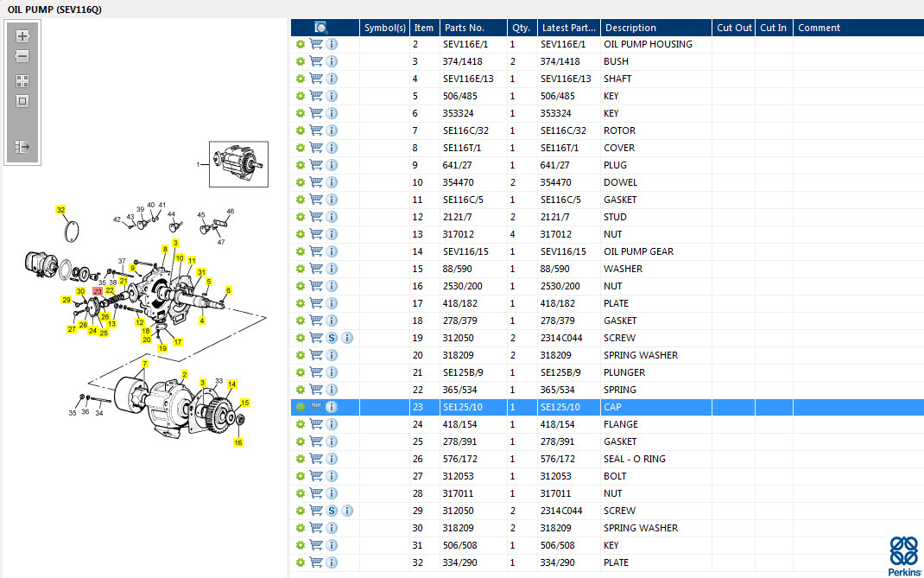Click the magnifier search icon in table header
Image resolution: width=924 pixels, height=578 pixels.
pyautogui.click(x=320, y=28)
